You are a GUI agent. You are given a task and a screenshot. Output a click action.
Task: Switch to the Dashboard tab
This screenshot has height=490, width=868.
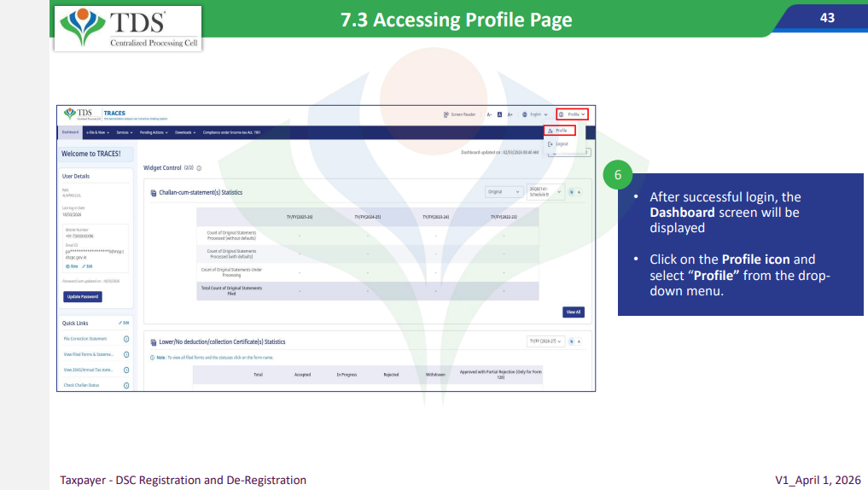click(x=70, y=133)
